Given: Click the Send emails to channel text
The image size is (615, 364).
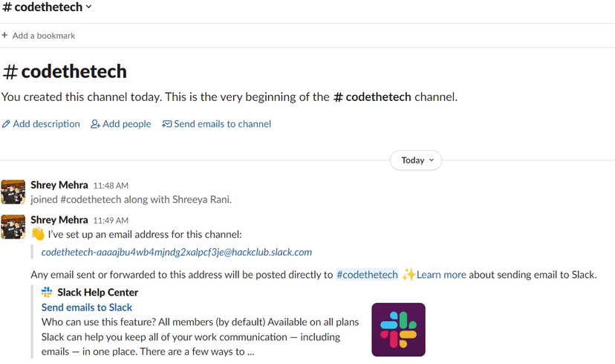Looking at the screenshot, I should click(222, 124).
